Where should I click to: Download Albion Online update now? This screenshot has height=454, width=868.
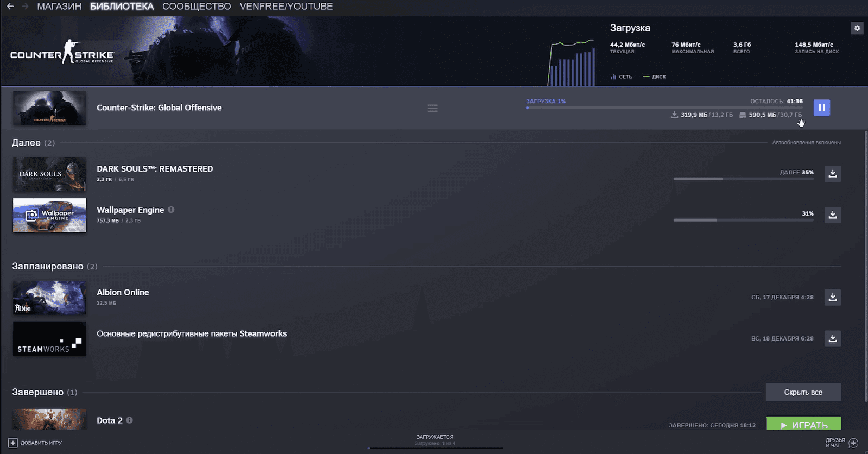pos(833,297)
